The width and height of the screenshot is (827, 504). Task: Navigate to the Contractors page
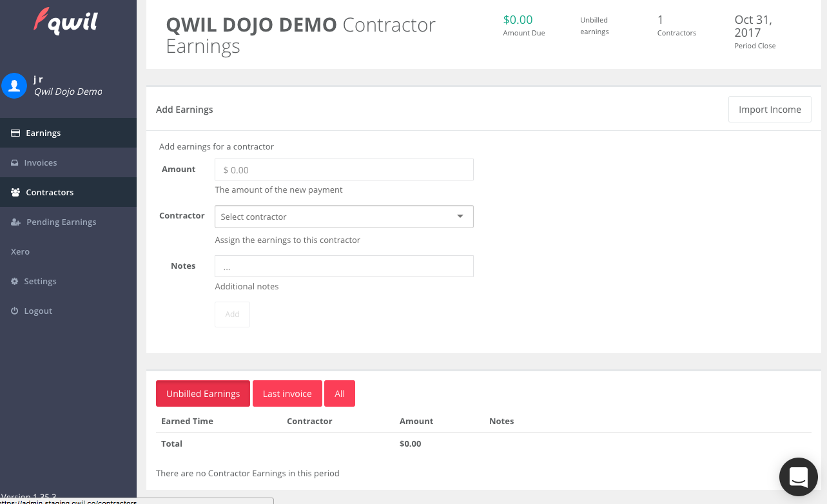(68, 192)
